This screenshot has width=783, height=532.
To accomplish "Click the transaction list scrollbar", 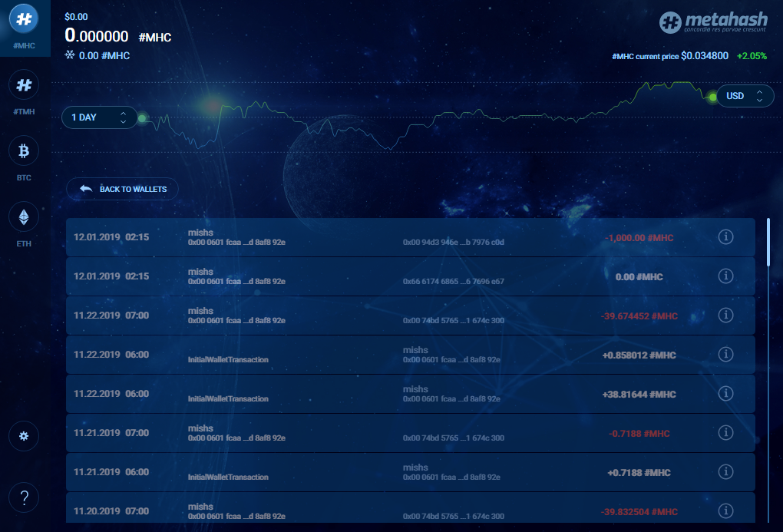I will (768, 242).
